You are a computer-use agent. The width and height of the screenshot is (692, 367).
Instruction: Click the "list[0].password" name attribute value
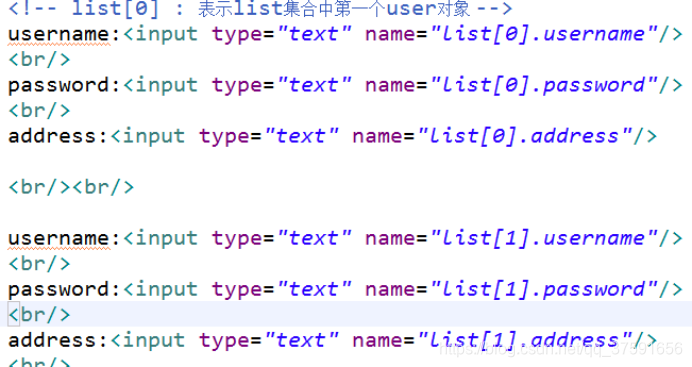[x=544, y=85]
